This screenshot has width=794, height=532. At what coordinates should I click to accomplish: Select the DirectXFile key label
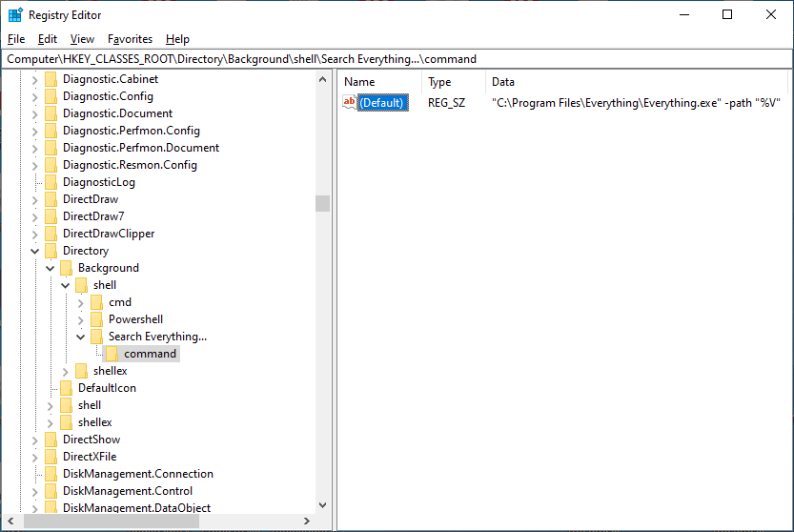coord(90,457)
